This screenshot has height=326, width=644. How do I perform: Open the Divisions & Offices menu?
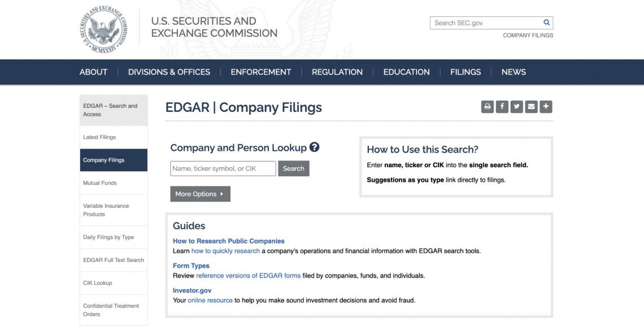[169, 72]
